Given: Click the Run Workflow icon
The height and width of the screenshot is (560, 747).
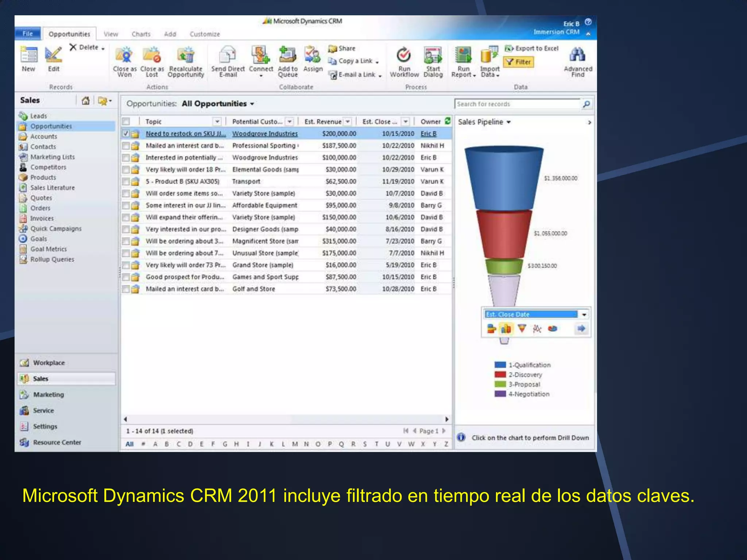Looking at the screenshot, I should 404,55.
